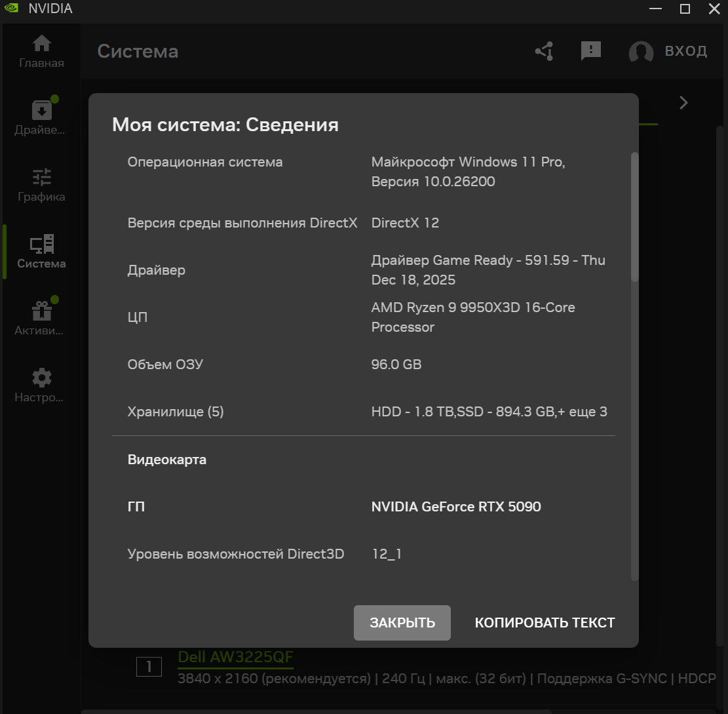728x714 pixels.
Task: Click the DirectX 12 value
Action: [405, 222]
